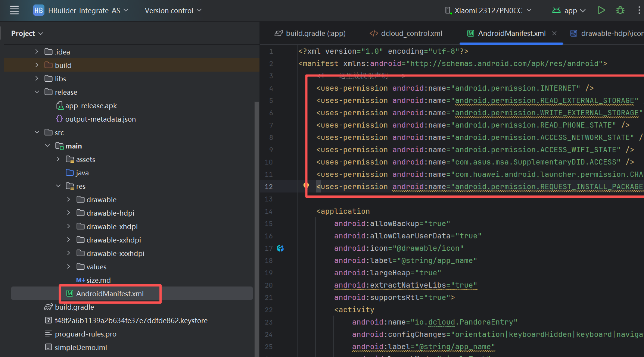This screenshot has width=644, height=357.
Task: Start debugging with the bug icon
Action: [x=620, y=10]
